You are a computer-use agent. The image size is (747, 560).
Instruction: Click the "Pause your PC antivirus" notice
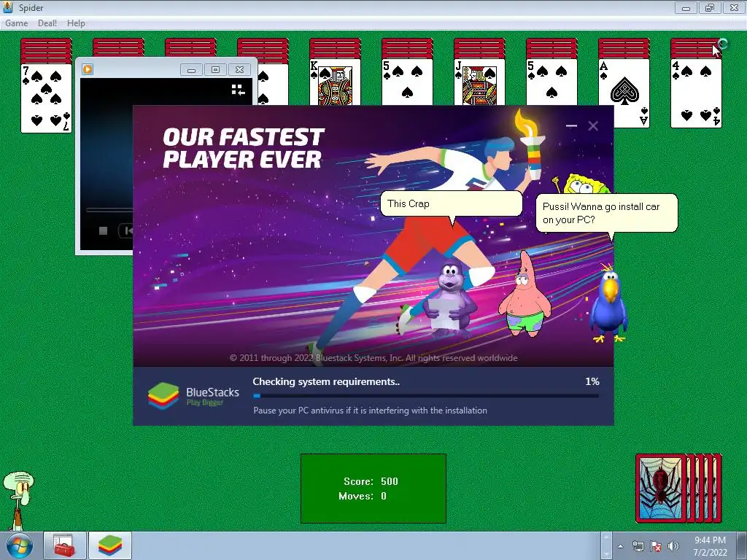pyautogui.click(x=370, y=411)
